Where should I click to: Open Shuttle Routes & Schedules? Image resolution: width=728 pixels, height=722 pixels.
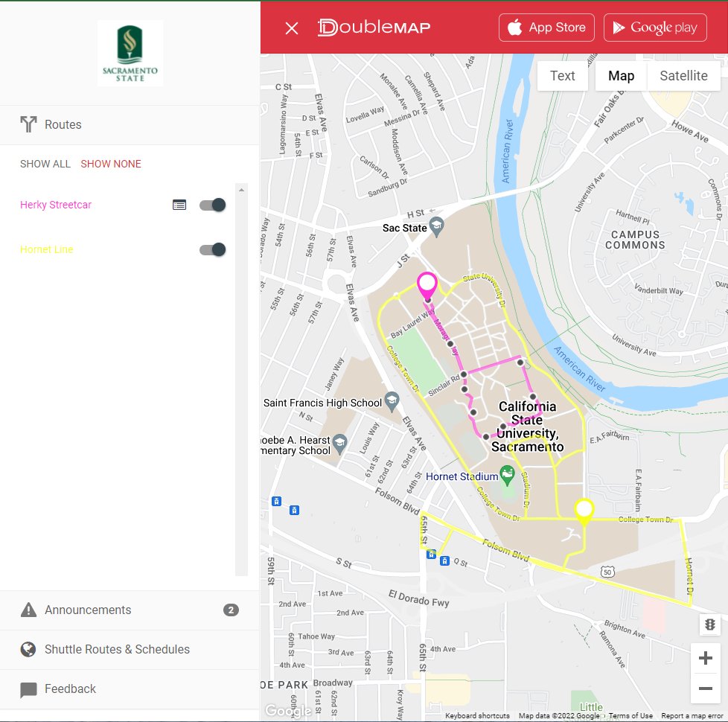pyautogui.click(x=130, y=650)
